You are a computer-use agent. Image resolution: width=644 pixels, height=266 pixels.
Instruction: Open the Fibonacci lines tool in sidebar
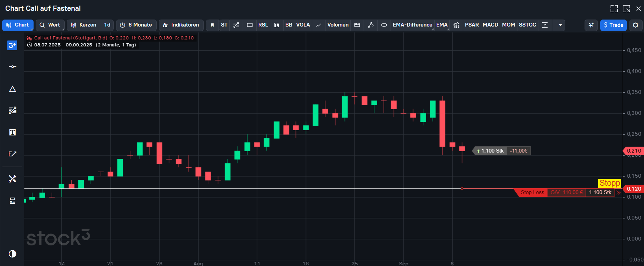pos(12,110)
